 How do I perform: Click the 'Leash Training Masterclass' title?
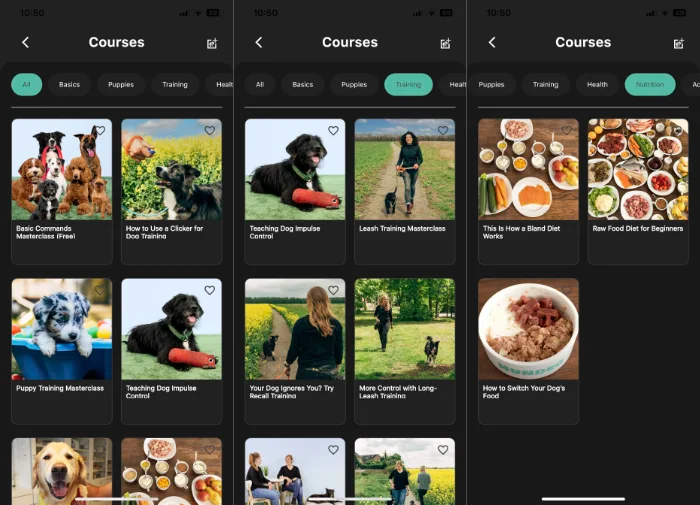pyautogui.click(x=402, y=228)
